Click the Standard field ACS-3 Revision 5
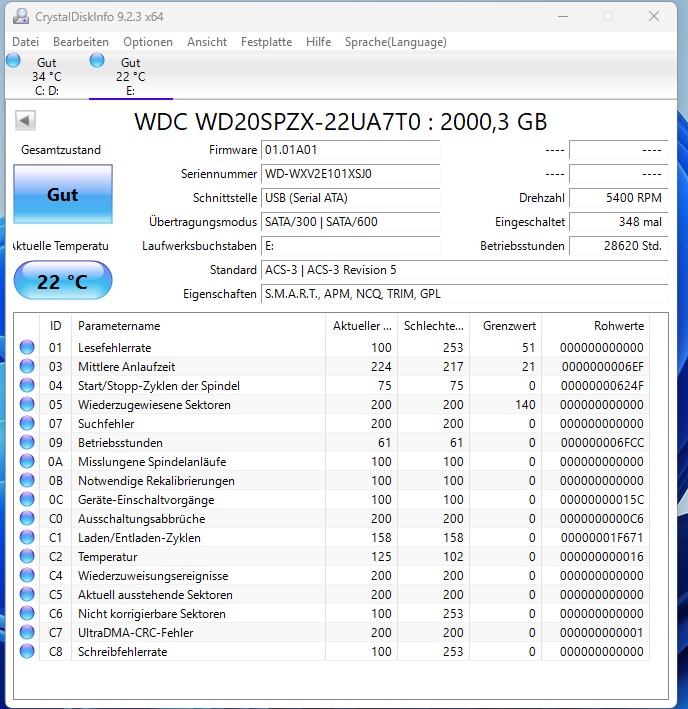Viewport: 688px width, 709px height. coord(464,269)
